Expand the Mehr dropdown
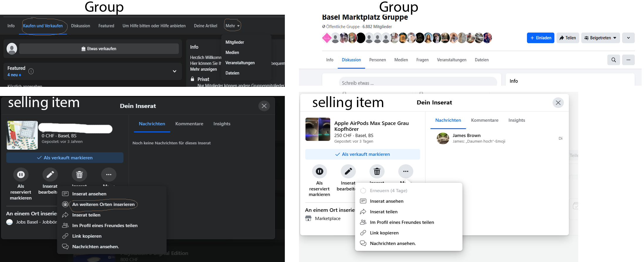Image resolution: width=644 pixels, height=262 pixels. [x=233, y=26]
